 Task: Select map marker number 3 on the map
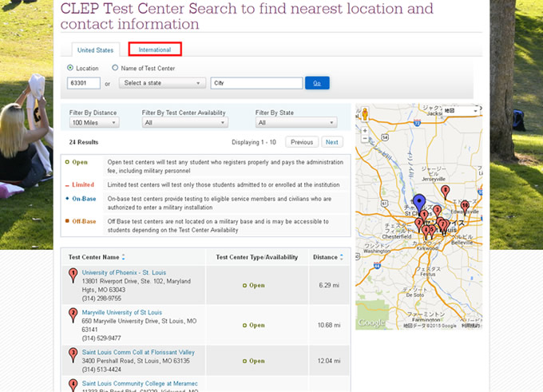(x=437, y=212)
